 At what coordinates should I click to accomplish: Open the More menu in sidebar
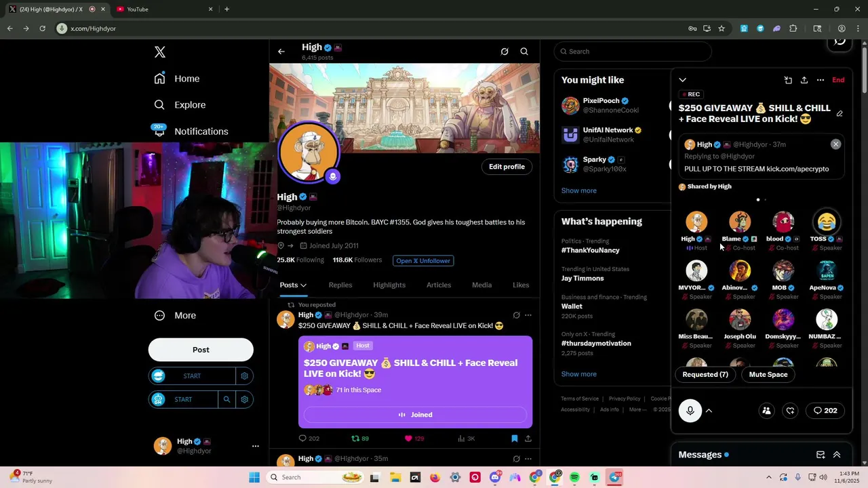(175, 315)
